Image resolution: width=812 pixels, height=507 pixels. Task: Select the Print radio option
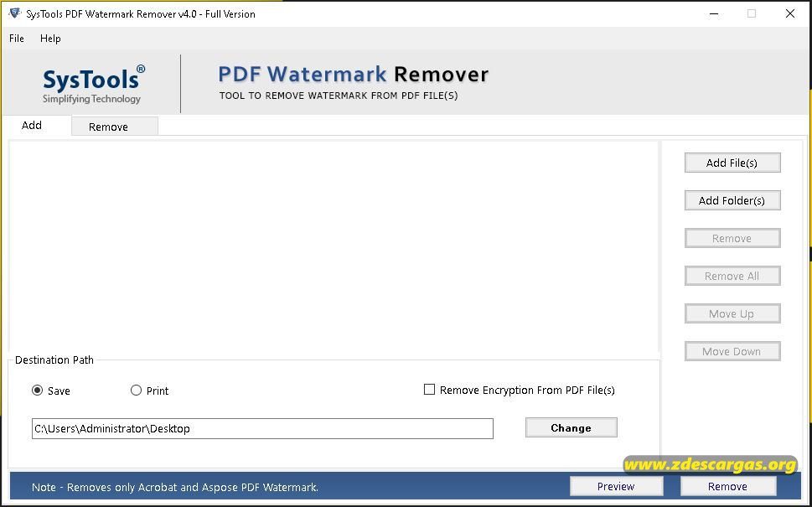click(137, 391)
